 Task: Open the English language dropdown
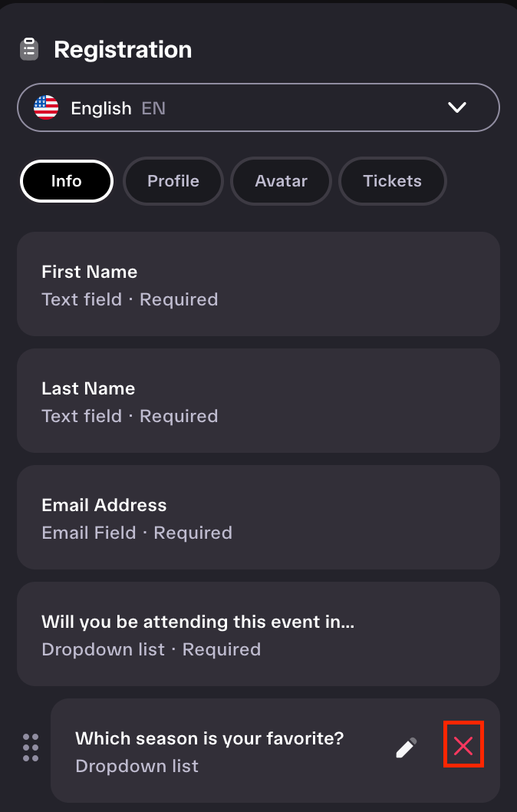pyautogui.click(x=258, y=107)
